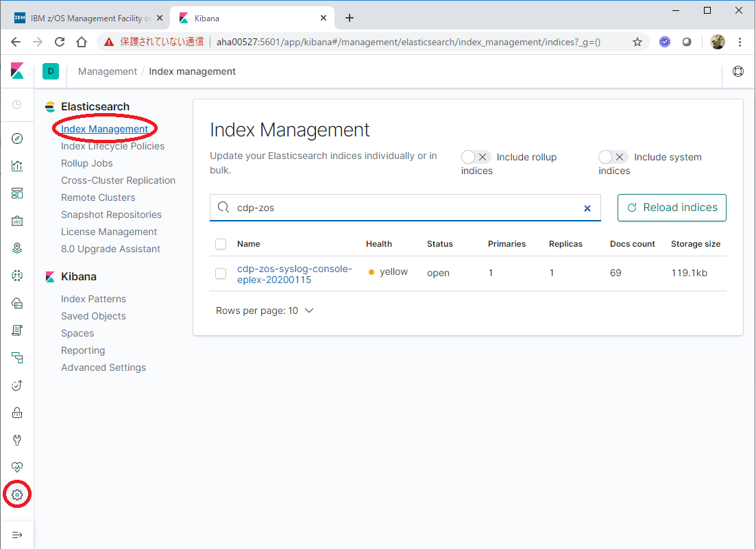Open Saved Objects under Kibana
756x549 pixels.
click(x=93, y=316)
